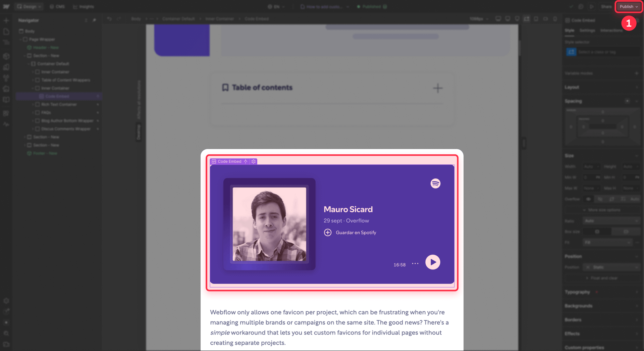Select parent arrow on Code Embed label
Screen dimensions: 644x351
[246, 161]
